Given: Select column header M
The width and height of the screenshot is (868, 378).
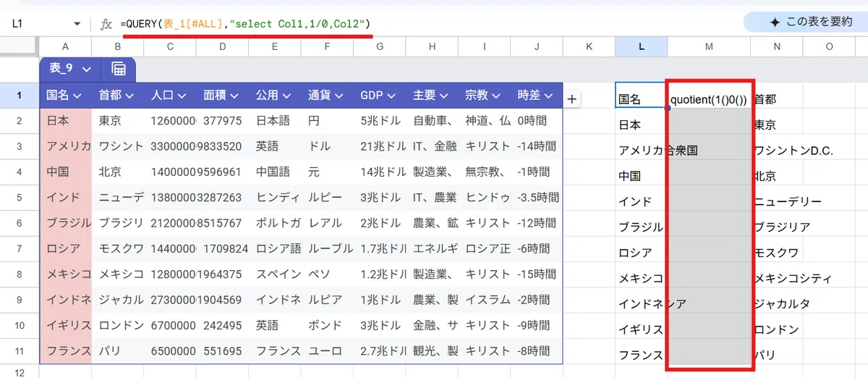Looking at the screenshot, I should [x=709, y=46].
